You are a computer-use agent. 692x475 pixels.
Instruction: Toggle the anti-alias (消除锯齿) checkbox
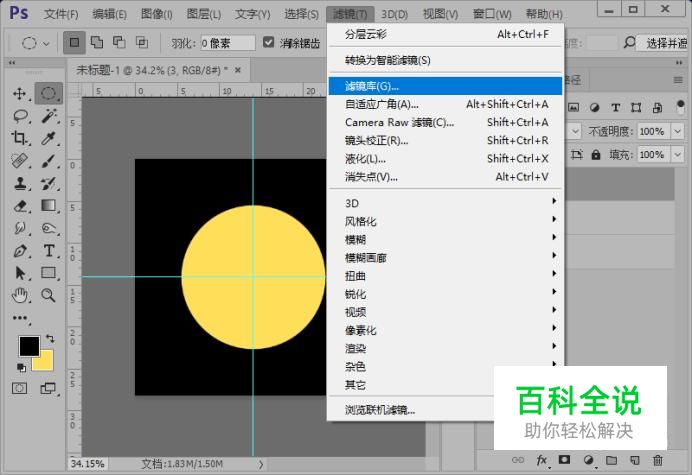tap(268, 42)
